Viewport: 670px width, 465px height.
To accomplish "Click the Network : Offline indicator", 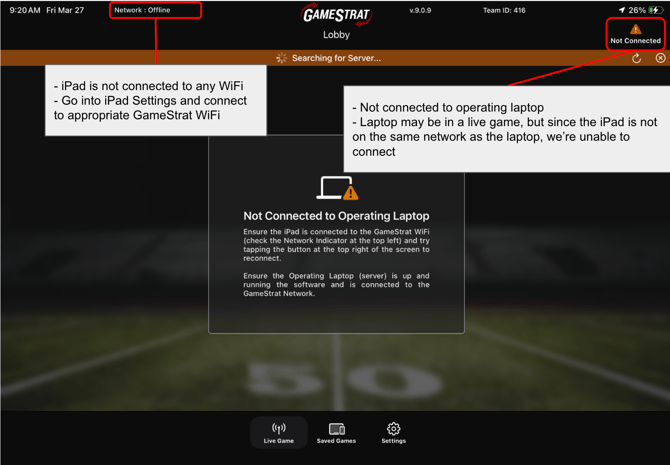I will click(142, 10).
